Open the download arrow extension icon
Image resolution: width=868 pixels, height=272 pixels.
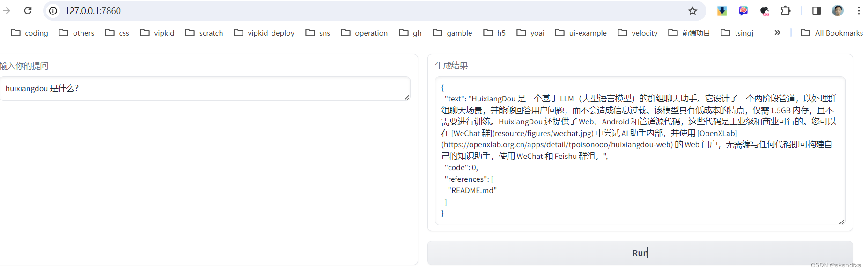click(x=722, y=11)
